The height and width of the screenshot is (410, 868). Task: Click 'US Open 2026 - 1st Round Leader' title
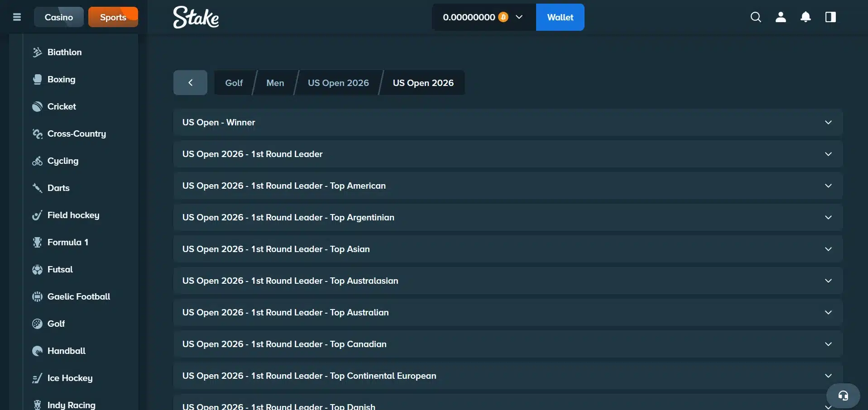253,154
